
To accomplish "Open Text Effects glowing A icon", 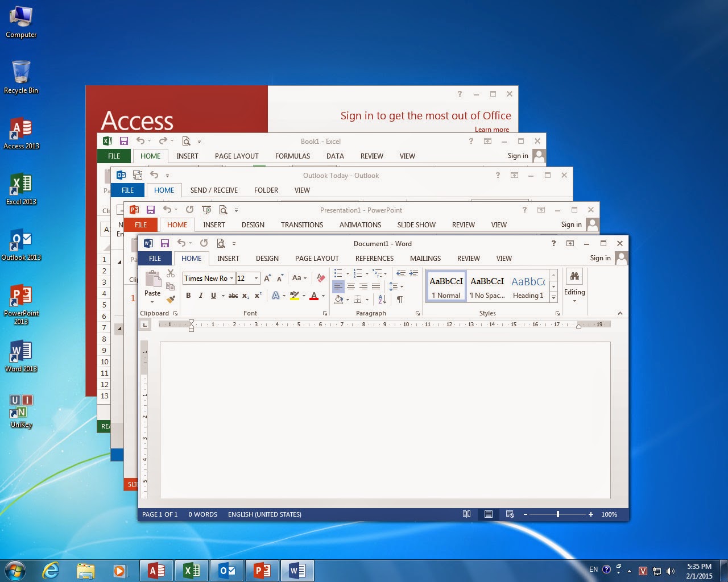I will 276,296.
